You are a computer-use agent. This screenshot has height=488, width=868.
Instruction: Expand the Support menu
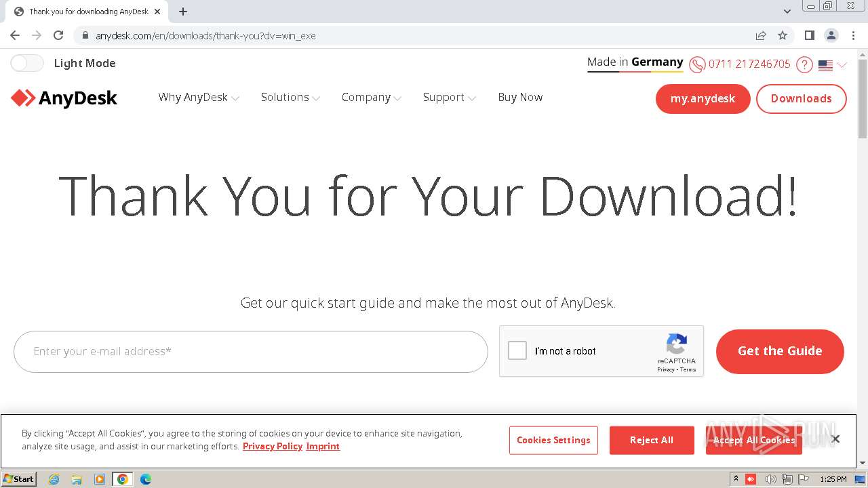(x=450, y=98)
